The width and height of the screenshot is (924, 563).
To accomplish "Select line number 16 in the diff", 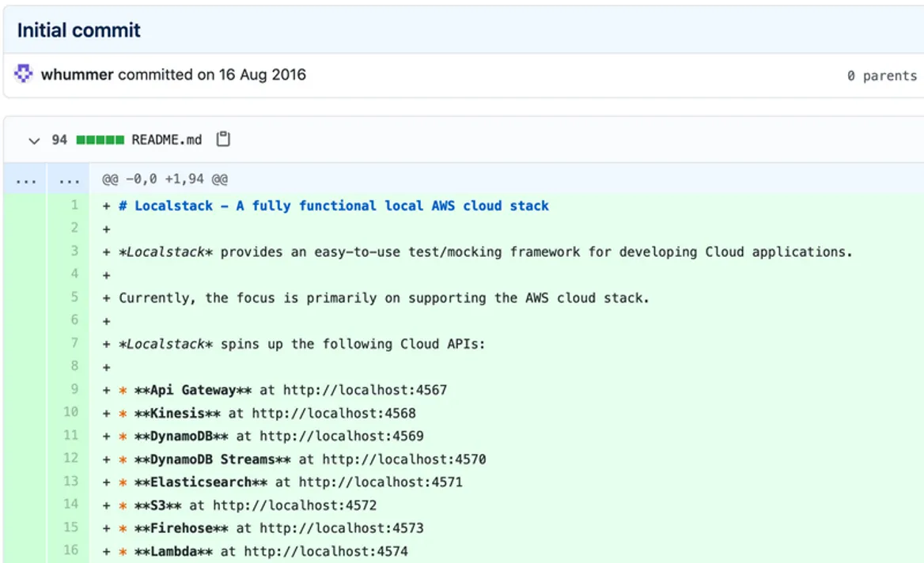I will pos(70,550).
